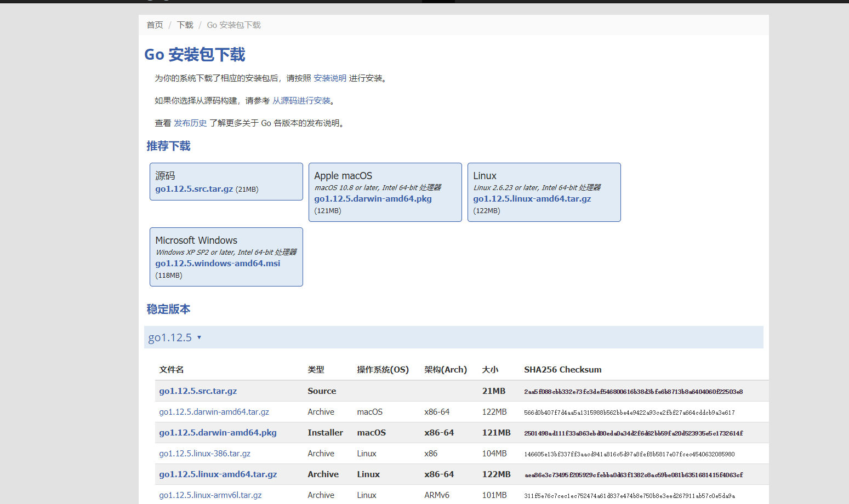Open the 首页 breadcrumb link
849x504 pixels.
[155, 25]
